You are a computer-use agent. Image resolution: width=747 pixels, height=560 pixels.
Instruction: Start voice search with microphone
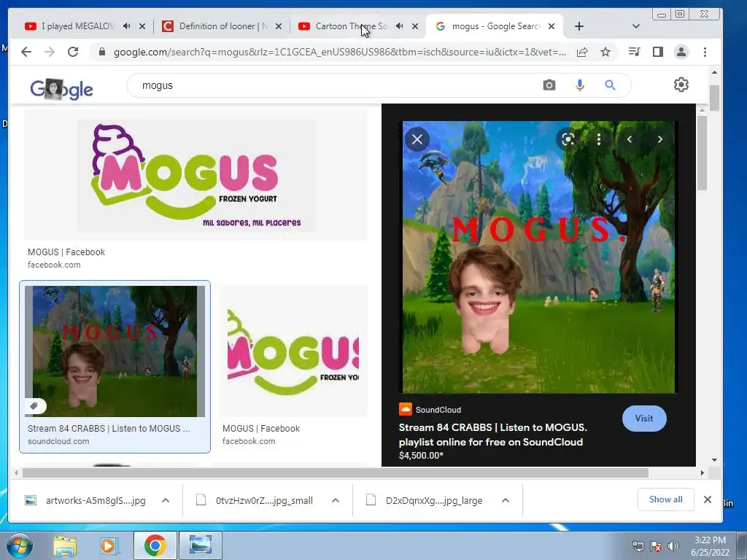point(580,85)
